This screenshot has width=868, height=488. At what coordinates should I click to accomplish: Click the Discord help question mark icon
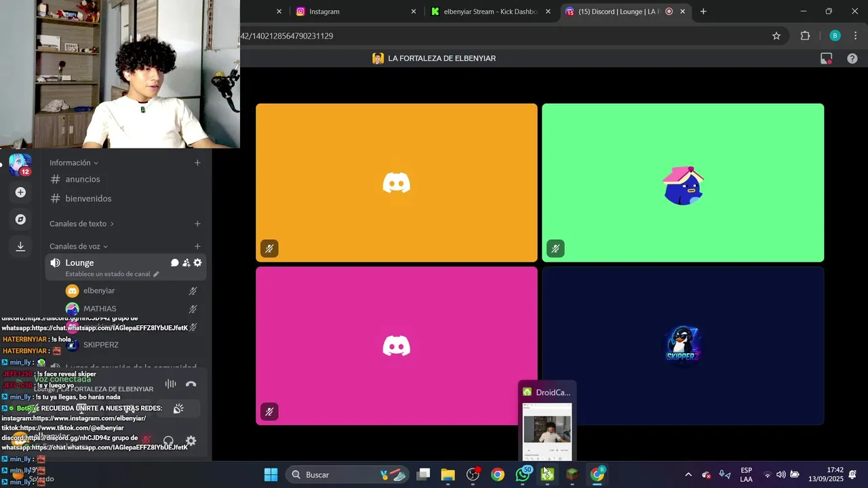point(852,59)
